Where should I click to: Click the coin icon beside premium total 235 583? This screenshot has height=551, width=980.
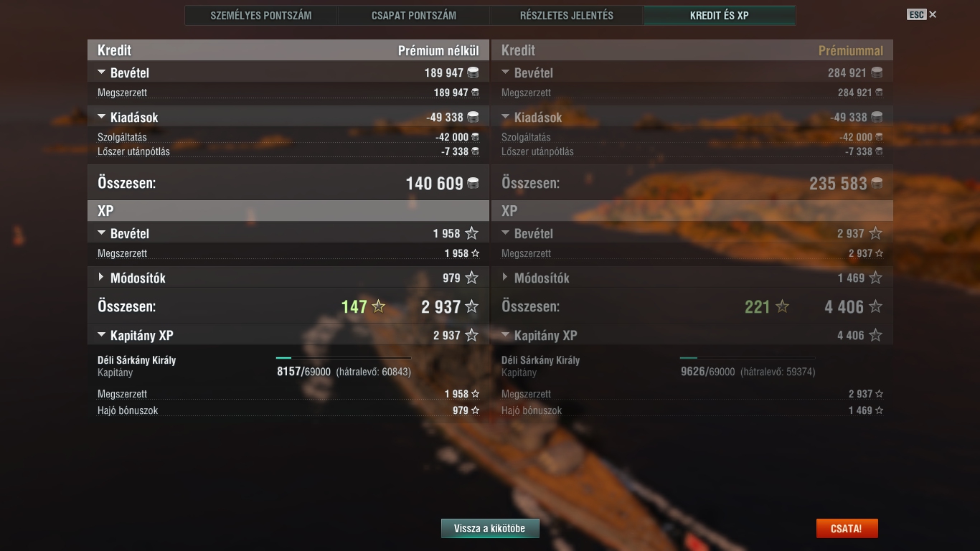click(877, 184)
